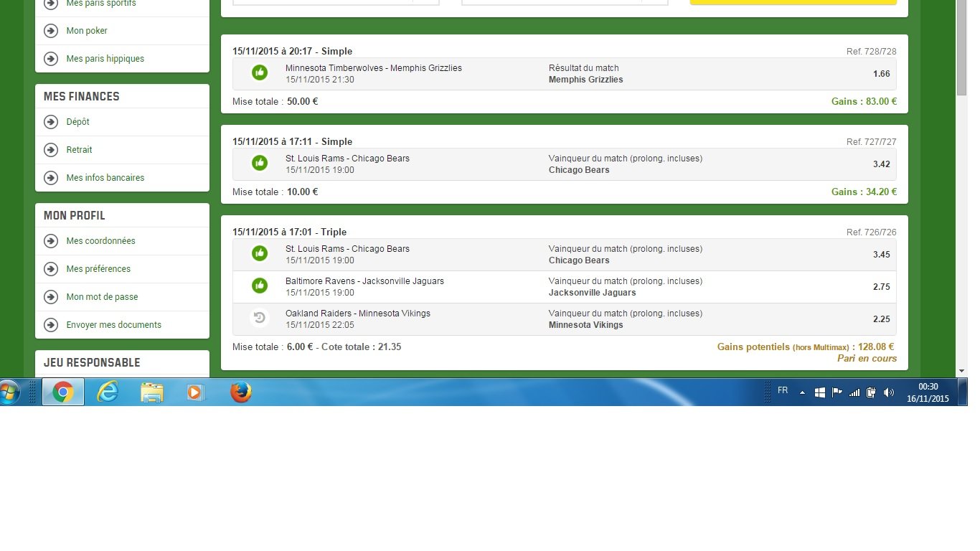
Task: Click the Show desktop button
Action: coord(962,392)
